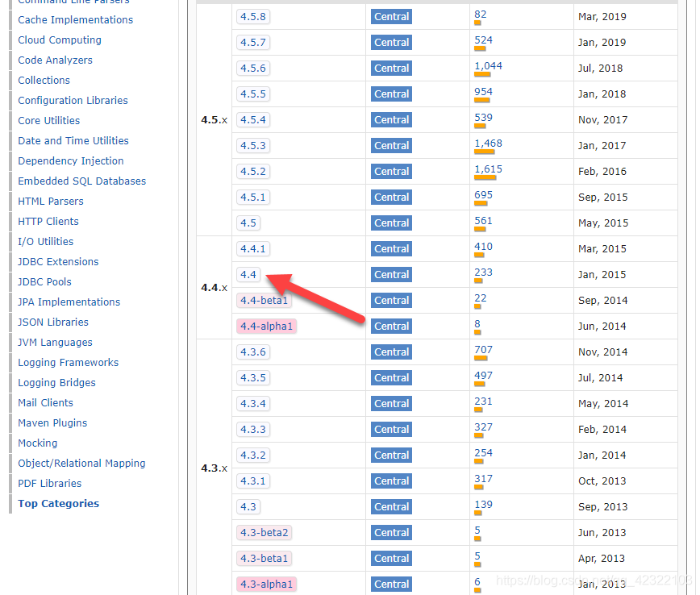The width and height of the screenshot is (700, 595).
Task: Select version 4.3.1
Action: pyautogui.click(x=253, y=481)
